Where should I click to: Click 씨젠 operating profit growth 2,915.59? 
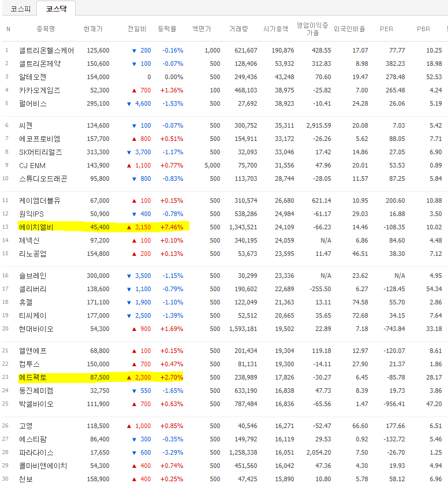pos(319,125)
